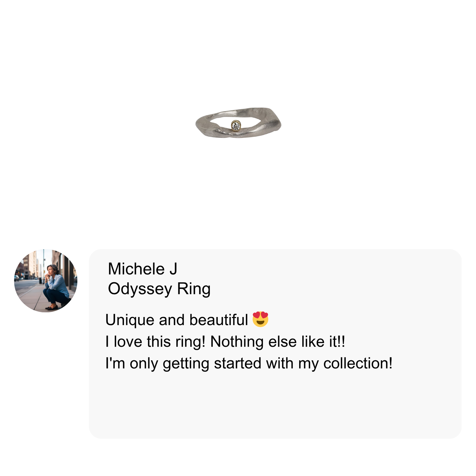Click the diamond stone on the ring
This screenshot has width=476, height=476.
pyautogui.click(x=236, y=126)
